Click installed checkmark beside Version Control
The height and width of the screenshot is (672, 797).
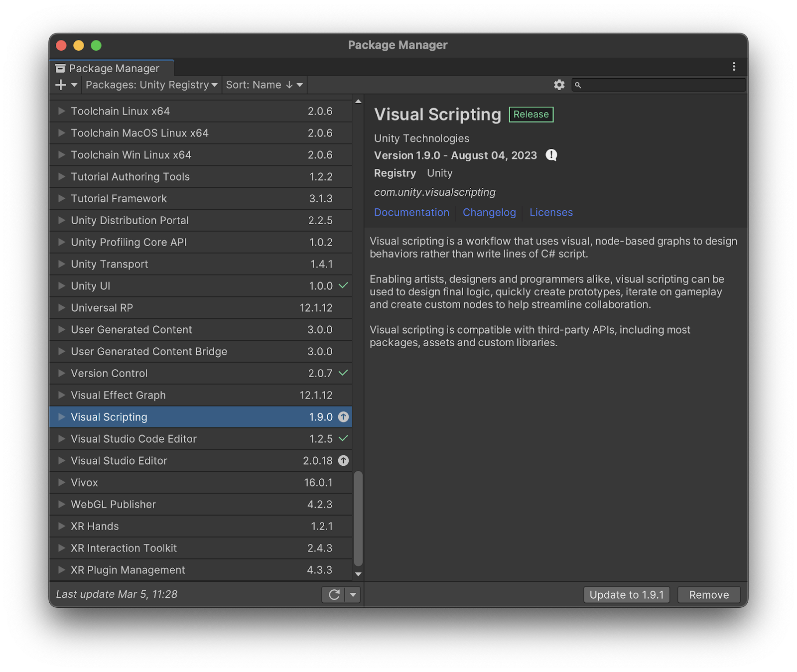click(343, 373)
